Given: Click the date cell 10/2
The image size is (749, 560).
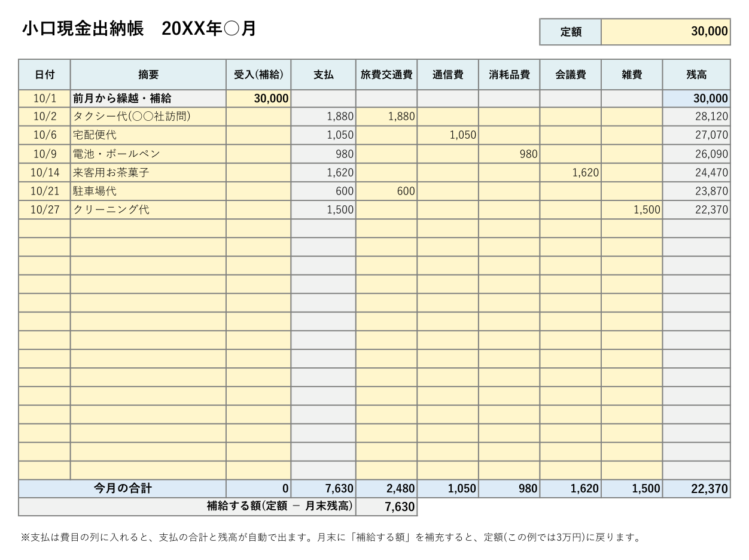Looking at the screenshot, I should pyautogui.click(x=44, y=116).
